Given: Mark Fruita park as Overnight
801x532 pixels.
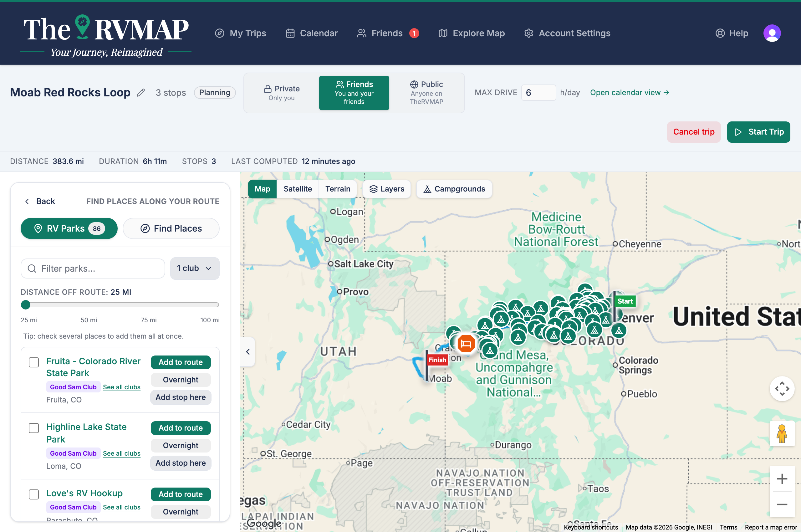Looking at the screenshot, I should pyautogui.click(x=181, y=380).
